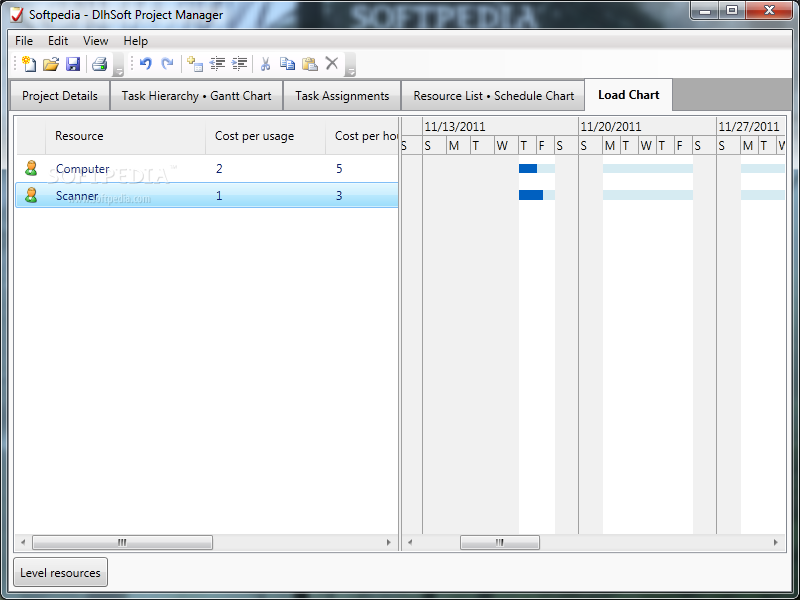Screen dimensions: 800x600
Task: Switch to Task Hierarchy Gantt Chart tab
Action: coord(196,96)
